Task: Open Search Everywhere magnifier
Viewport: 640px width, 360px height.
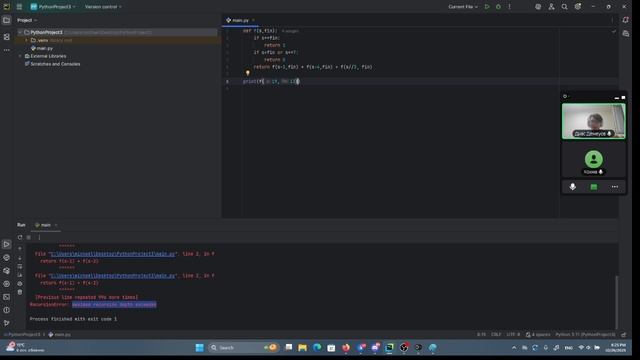Action: point(564,7)
